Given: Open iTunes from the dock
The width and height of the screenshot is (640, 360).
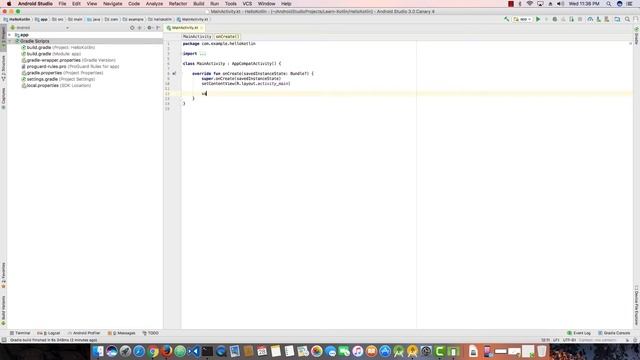Looking at the screenshot, I should pyautogui.click(x=358, y=351).
